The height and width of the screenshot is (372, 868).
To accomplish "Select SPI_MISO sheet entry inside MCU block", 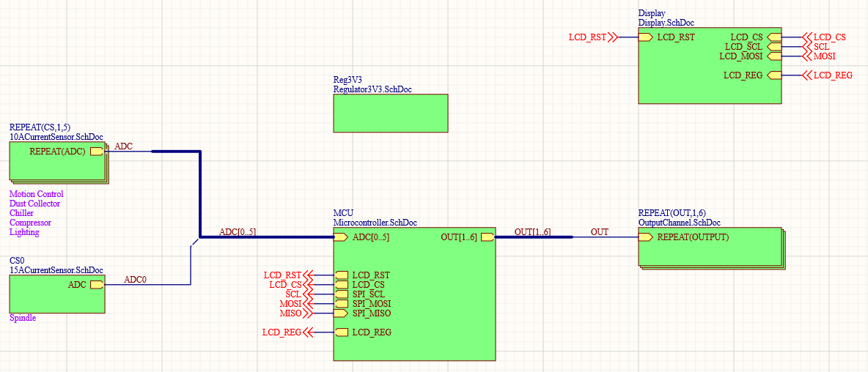I will pyautogui.click(x=363, y=313).
